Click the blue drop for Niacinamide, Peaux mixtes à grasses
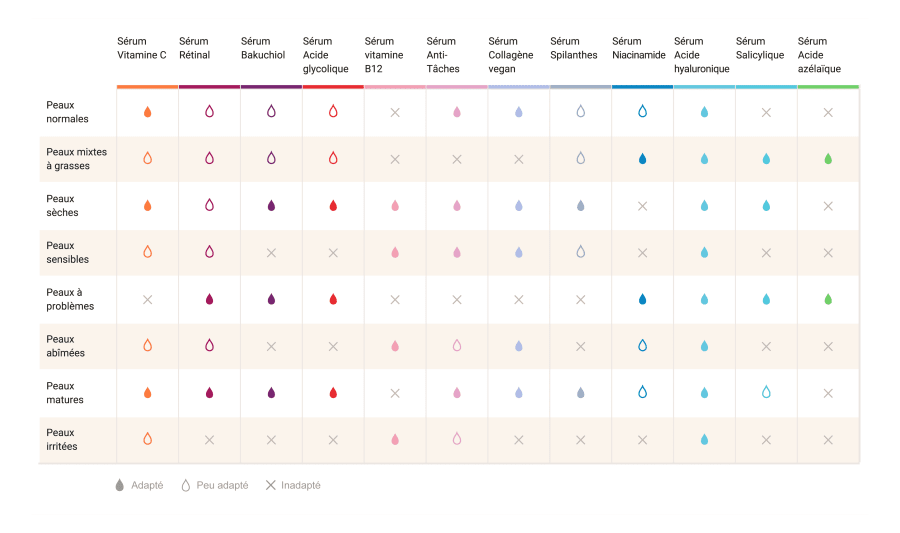This screenshot has height=533, width=900. click(x=642, y=159)
